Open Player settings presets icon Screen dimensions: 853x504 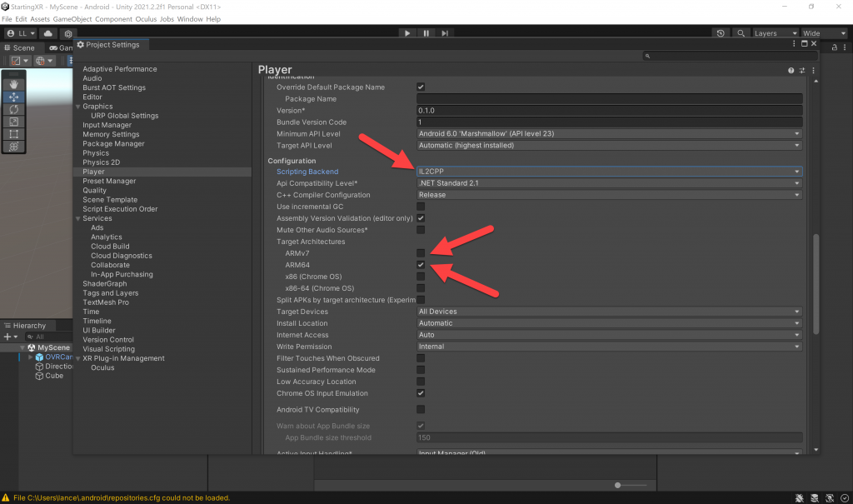click(x=802, y=71)
